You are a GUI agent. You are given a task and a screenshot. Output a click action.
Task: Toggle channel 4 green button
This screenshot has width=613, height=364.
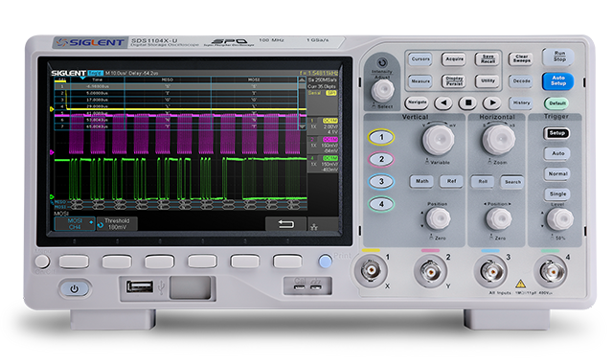[x=381, y=204]
